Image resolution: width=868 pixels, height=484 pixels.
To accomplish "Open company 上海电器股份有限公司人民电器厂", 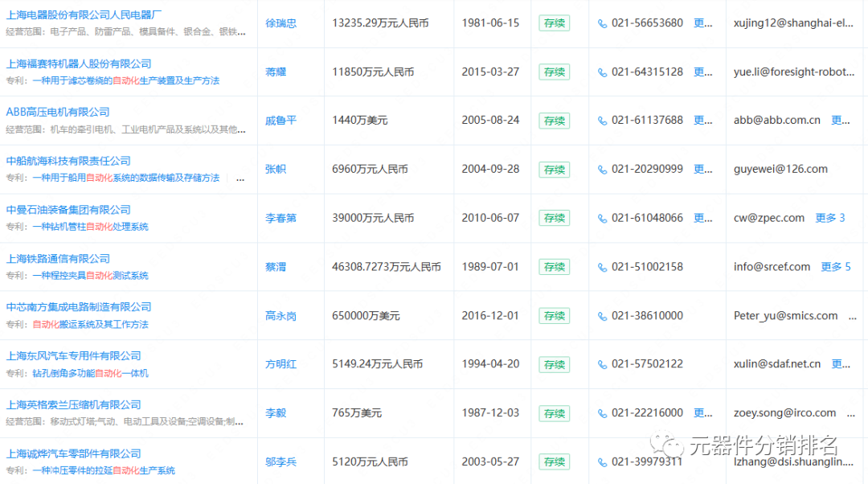I will coord(84,15).
